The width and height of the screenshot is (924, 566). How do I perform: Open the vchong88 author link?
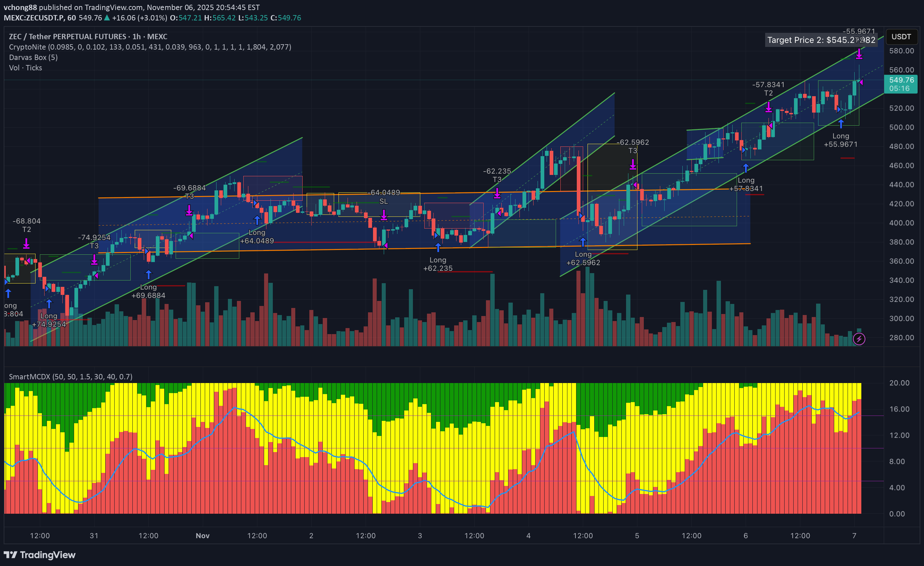(20, 7)
